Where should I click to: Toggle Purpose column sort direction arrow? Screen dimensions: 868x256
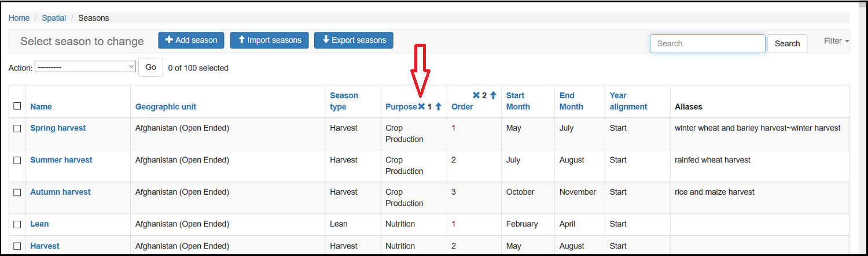439,106
